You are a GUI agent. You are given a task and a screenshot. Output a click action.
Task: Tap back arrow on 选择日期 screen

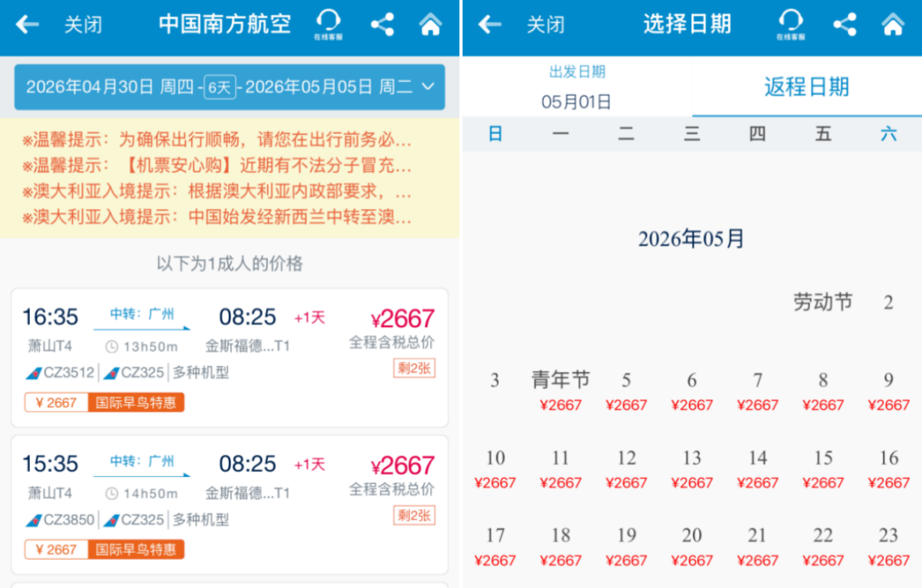tap(490, 25)
